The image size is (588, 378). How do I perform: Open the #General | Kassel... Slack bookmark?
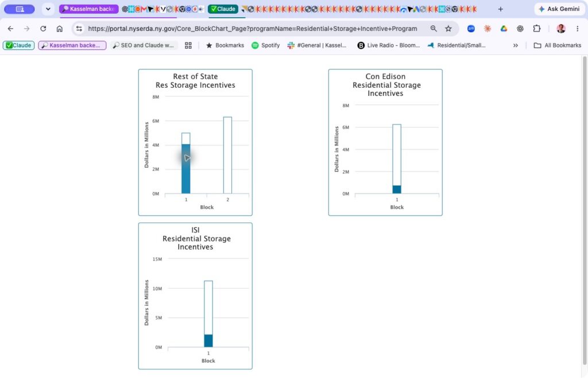pos(317,45)
